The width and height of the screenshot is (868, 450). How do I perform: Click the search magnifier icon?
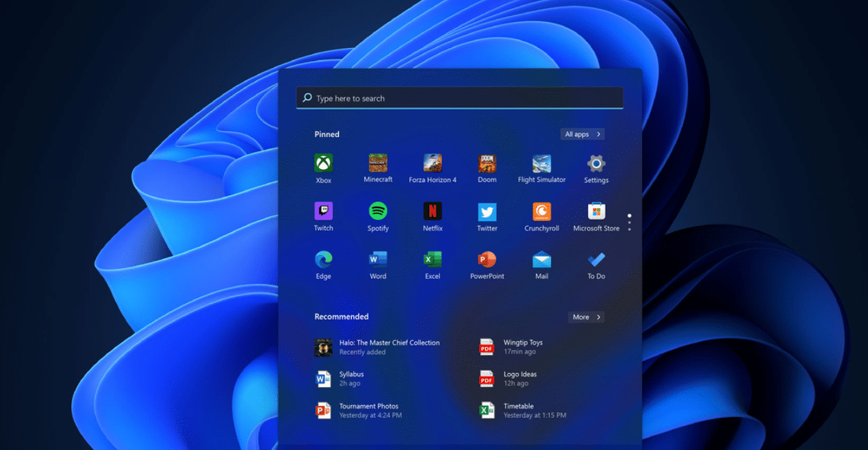point(307,98)
